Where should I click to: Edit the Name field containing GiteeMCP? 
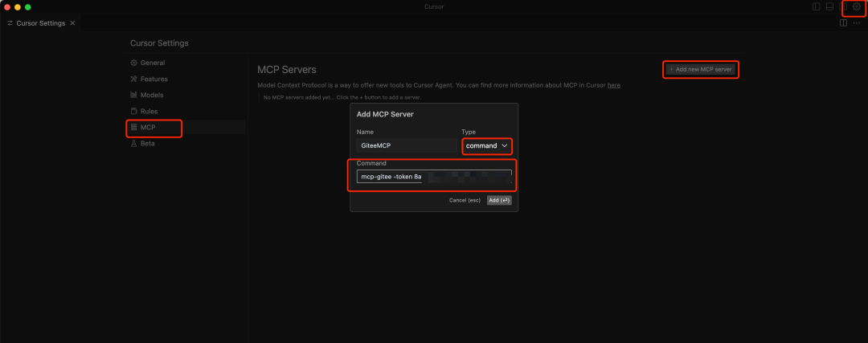click(407, 145)
